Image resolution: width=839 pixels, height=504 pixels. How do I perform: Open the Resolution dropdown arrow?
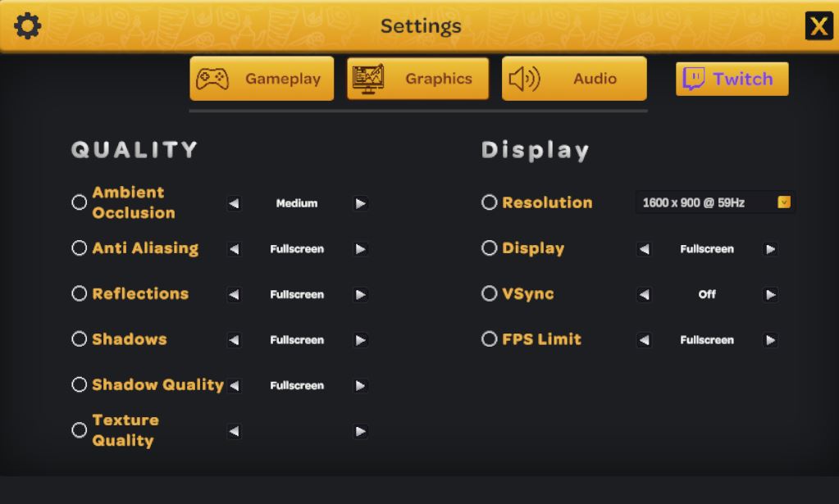784,202
